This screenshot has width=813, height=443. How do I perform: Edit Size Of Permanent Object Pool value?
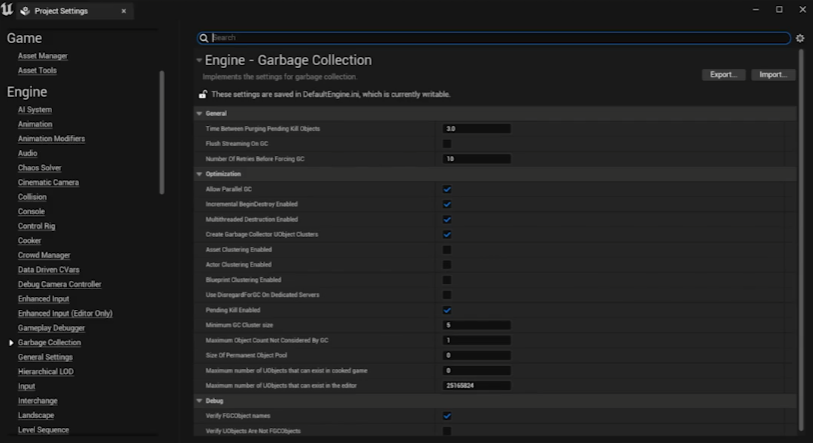coord(476,355)
